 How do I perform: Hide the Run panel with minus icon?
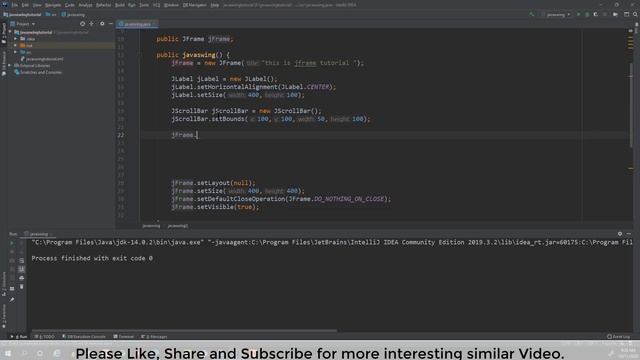click(629, 234)
